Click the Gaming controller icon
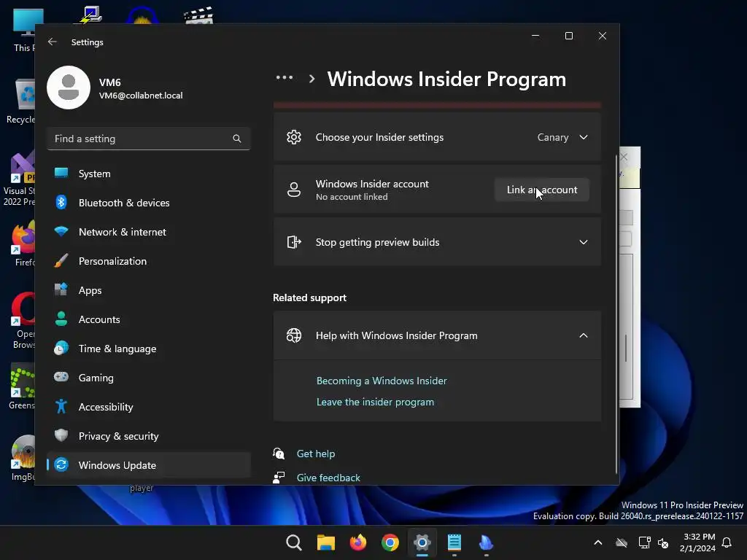 point(61,377)
